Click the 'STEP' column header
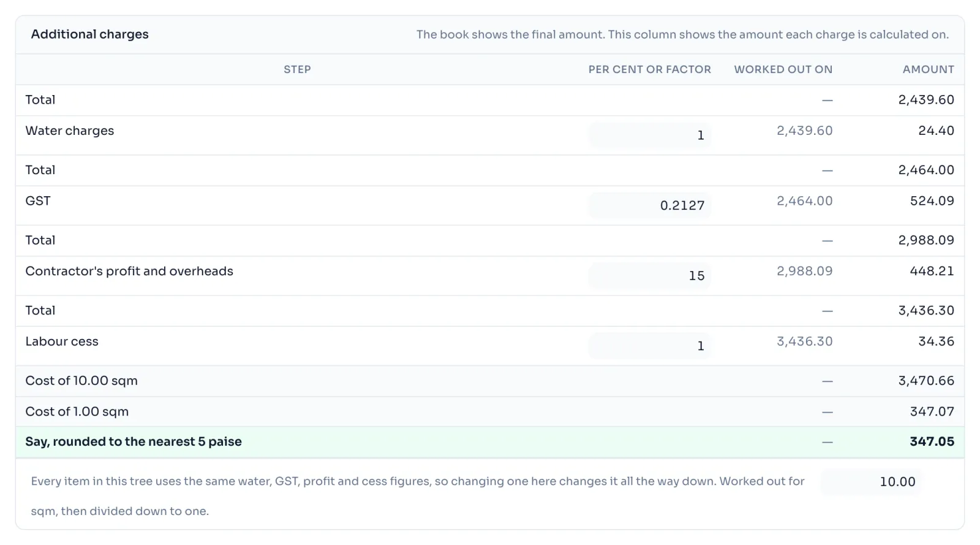This screenshot has height=545, width=980. coord(297,69)
